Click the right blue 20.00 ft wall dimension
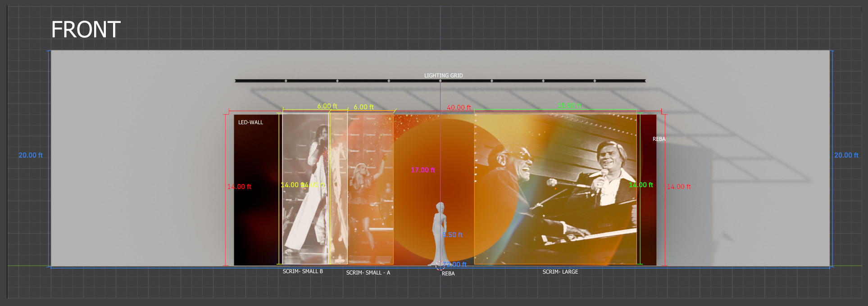This screenshot has width=868, height=306. (846, 155)
